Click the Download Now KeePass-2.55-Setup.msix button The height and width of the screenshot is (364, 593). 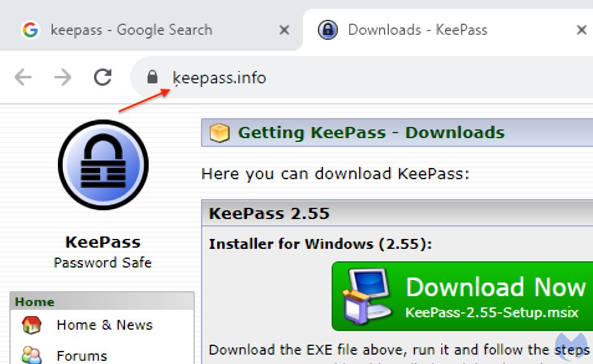(x=462, y=296)
